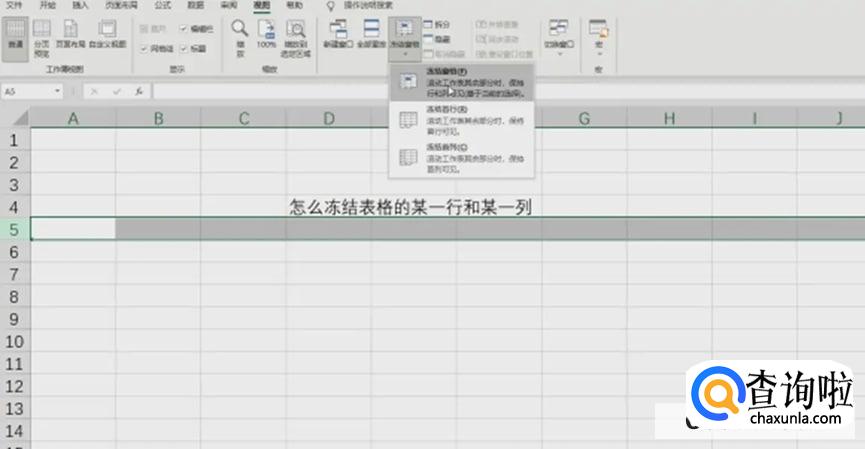This screenshot has height=449, width=865.
Task: Click Zoom to Selection (缩放到选定区域)
Action: pos(296,39)
